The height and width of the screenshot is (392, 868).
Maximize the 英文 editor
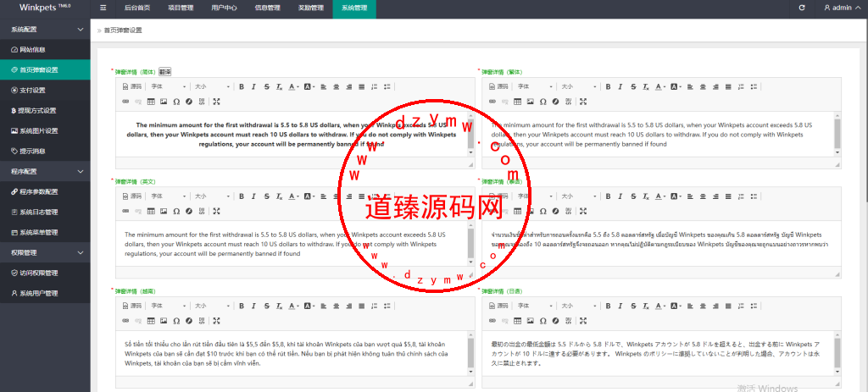pyautogui.click(x=216, y=211)
